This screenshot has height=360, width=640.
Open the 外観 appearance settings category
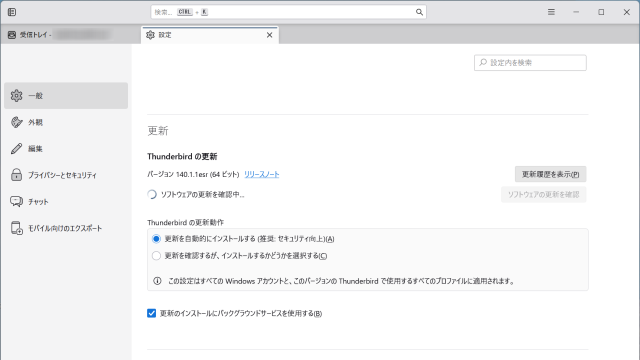tap(66, 122)
